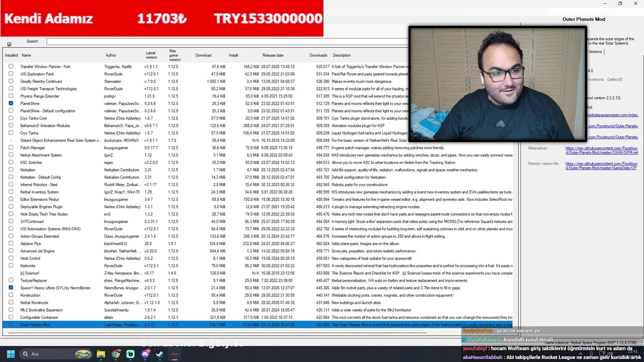Viewport: 644px width, 362px height.
Task: Open the Remote version file link
Action: [x=602, y=165]
